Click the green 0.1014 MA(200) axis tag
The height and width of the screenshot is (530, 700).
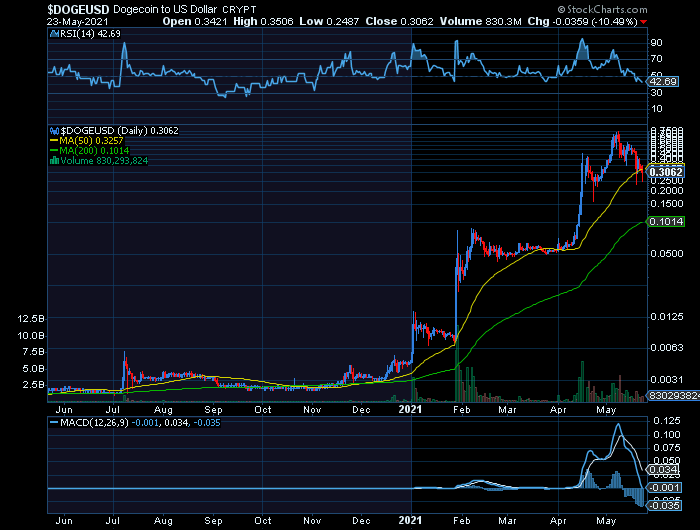666,221
